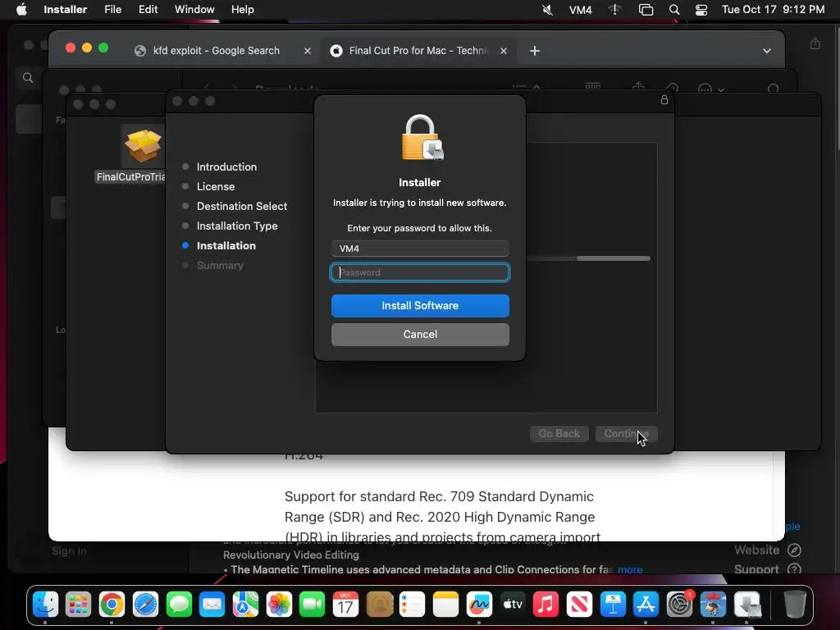Select the Introduction step in Installer sidebar

click(226, 167)
